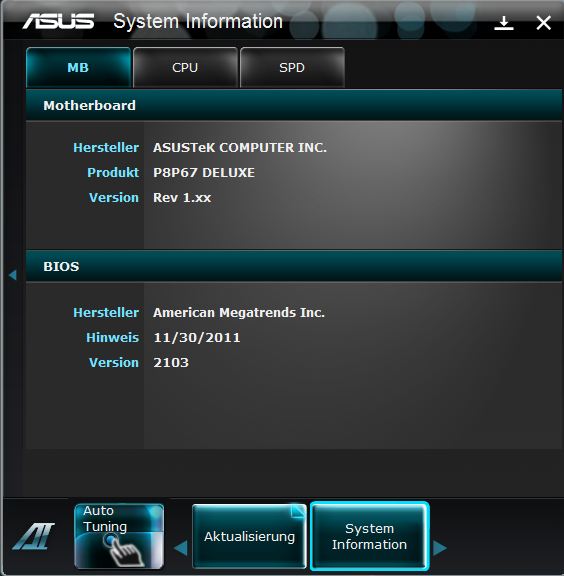Click the AI Suite logo icon
This screenshot has width=564, height=576.
click(x=33, y=536)
